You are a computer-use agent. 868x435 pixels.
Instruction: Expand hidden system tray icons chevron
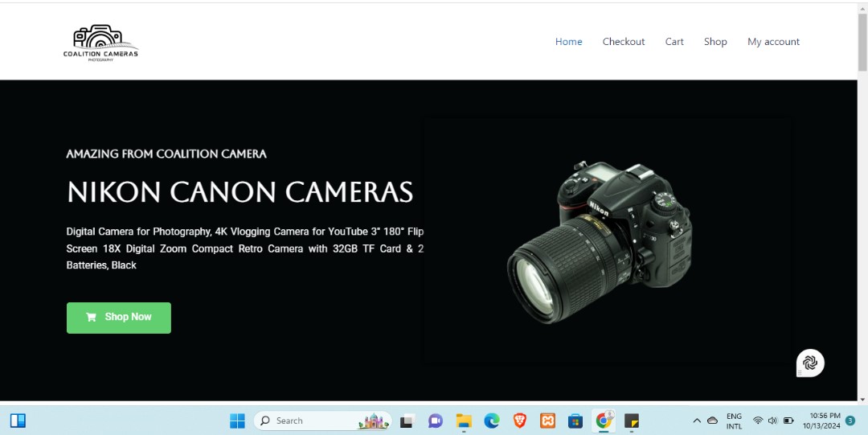point(697,421)
